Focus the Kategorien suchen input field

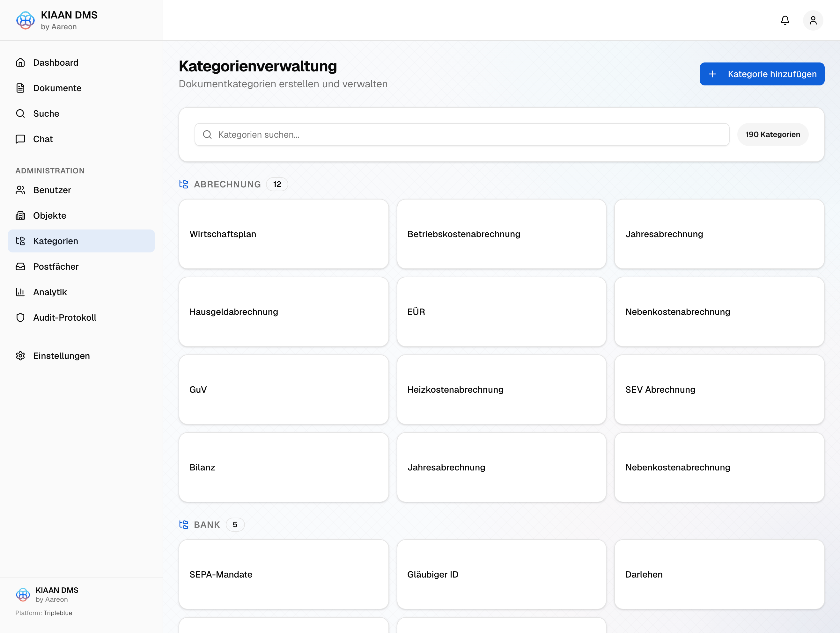pyautogui.click(x=462, y=134)
